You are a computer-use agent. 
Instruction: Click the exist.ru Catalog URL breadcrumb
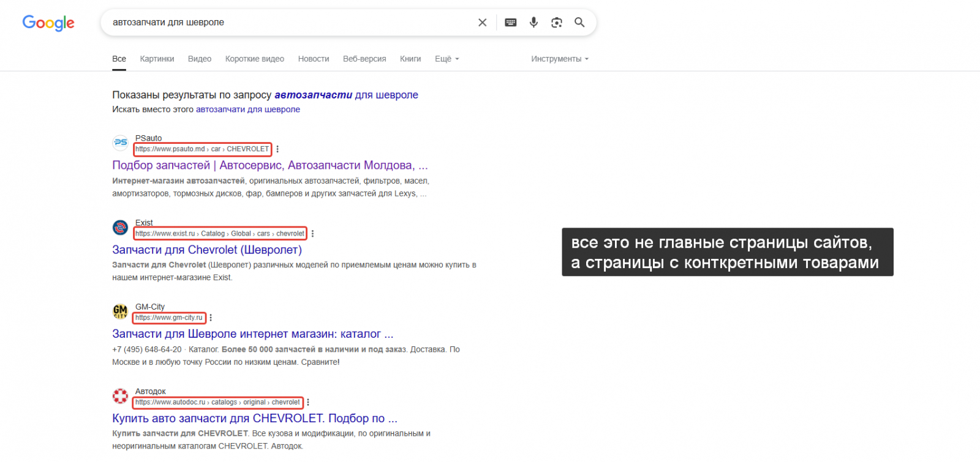220,234
